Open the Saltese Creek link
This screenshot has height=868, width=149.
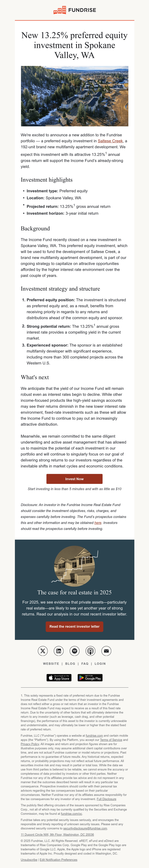tap(110, 141)
